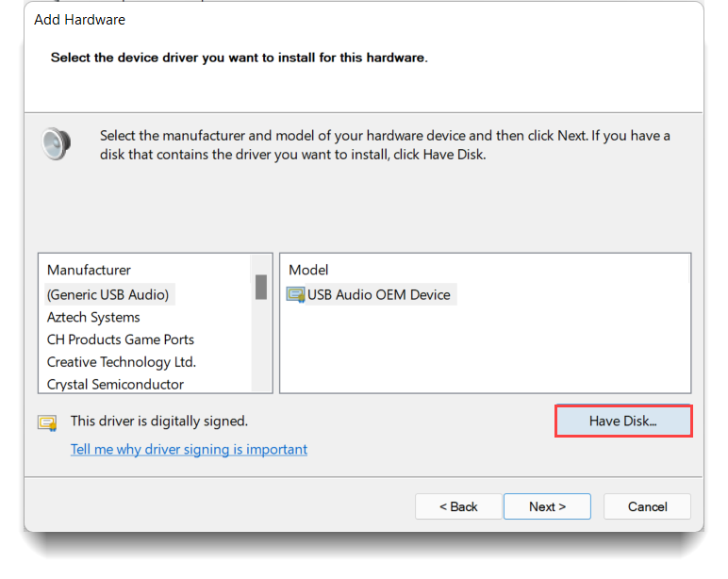Choose CH Products Game Ports manufacturer
The image size is (728, 579).
click(x=121, y=339)
